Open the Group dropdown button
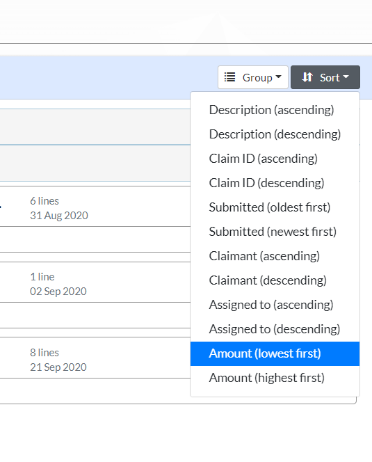The image size is (372, 462). point(253,77)
